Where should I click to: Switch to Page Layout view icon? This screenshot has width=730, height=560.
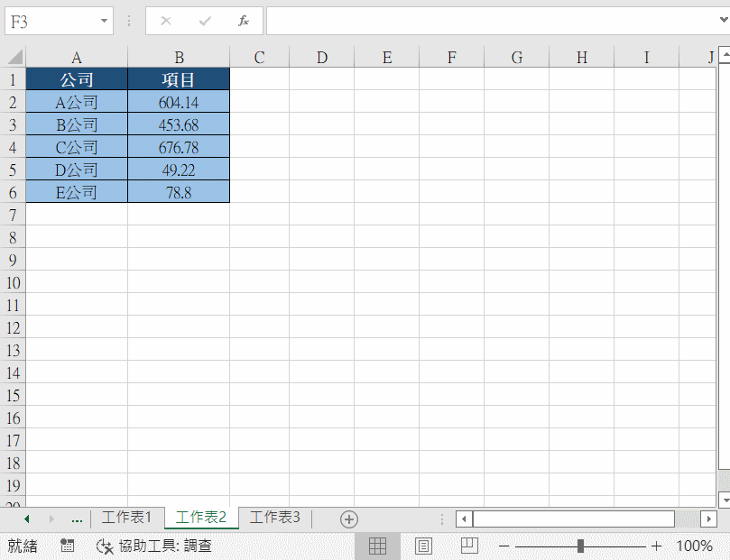[x=423, y=546]
